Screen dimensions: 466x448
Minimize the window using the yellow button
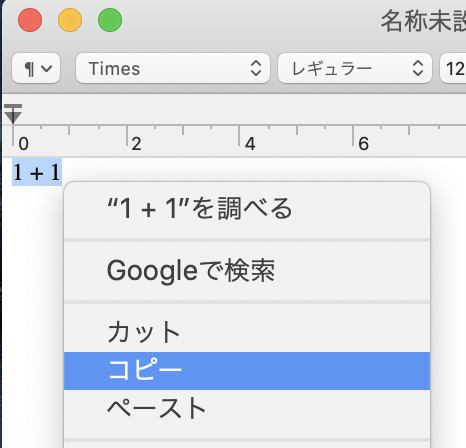coord(70,20)
